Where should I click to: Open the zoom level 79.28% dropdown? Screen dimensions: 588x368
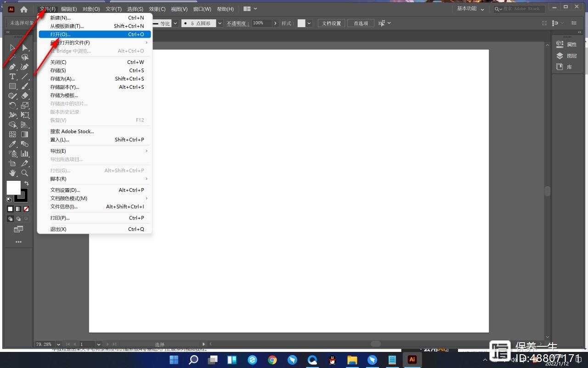point(59,344)
